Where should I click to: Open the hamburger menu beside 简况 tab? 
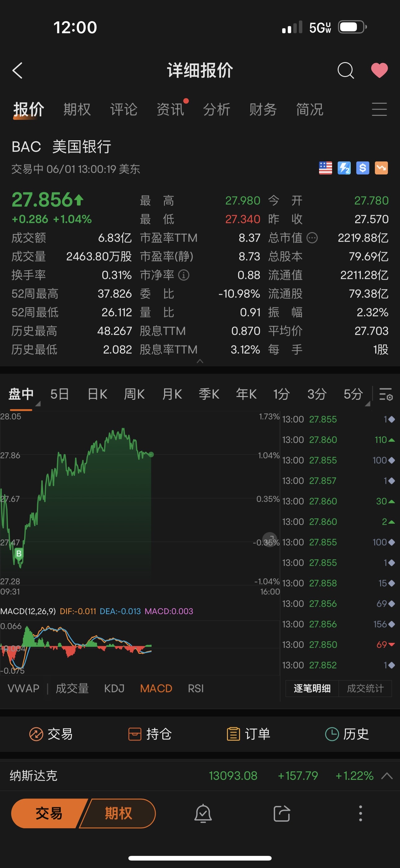pos(379,110)
